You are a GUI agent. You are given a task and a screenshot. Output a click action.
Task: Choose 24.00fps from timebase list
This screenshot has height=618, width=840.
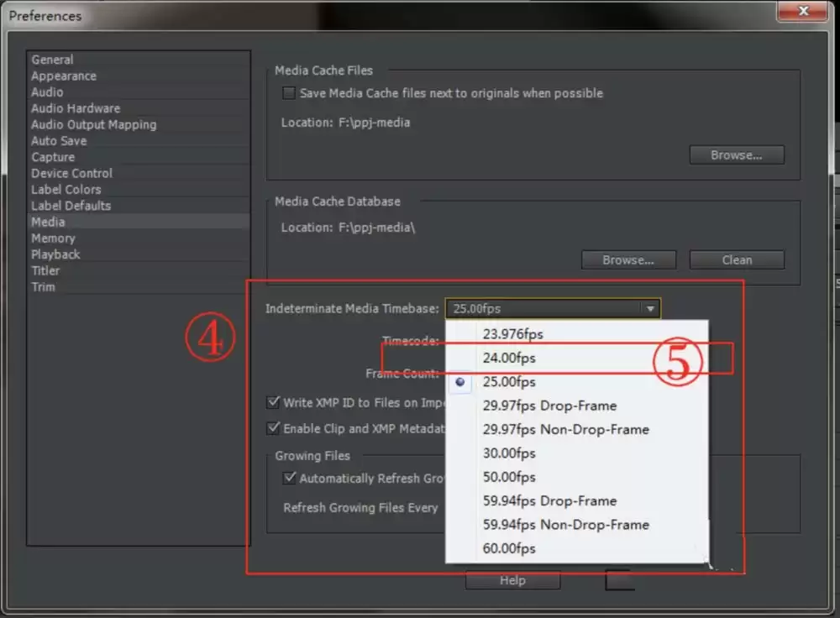tap(577, 358)
